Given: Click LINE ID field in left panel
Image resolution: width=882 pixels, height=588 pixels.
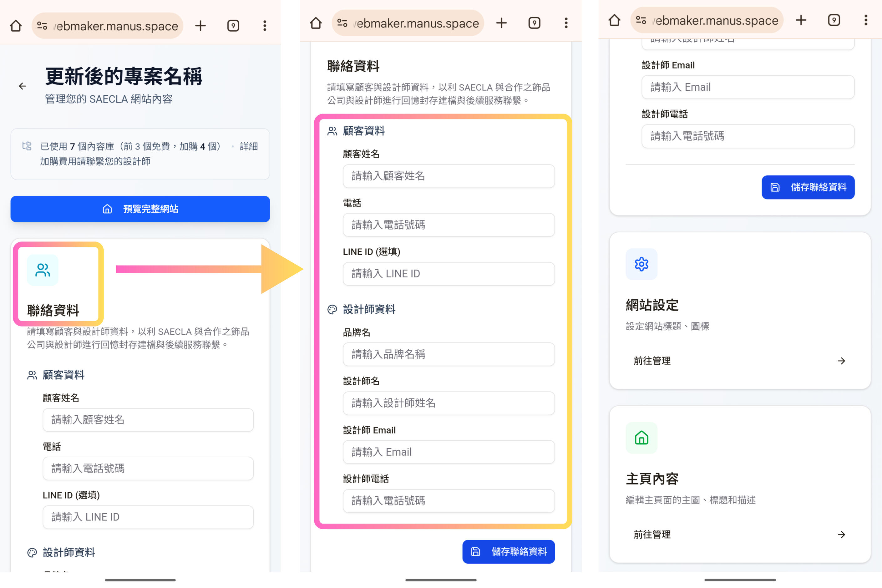Looking at the screenshot, I should (148, 517).
